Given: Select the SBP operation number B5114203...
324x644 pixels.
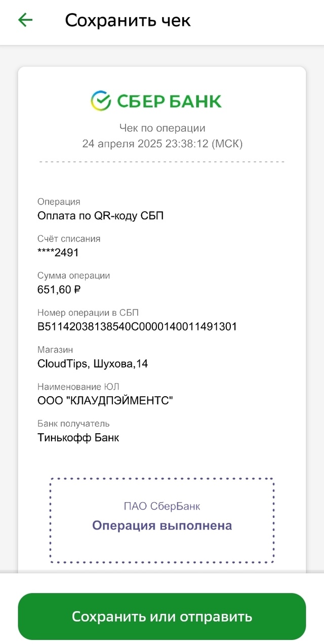Looking at the screenshot, I should coord(137,327).
